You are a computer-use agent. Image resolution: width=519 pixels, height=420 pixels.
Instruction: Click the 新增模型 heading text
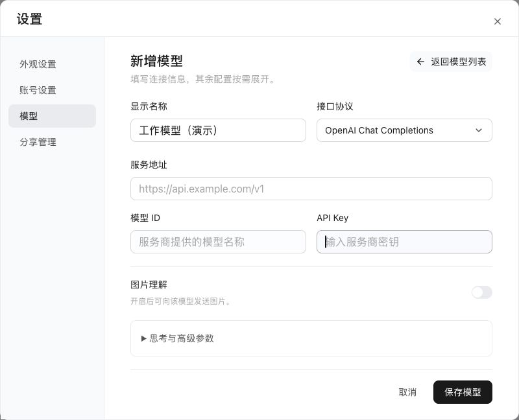(x=156, y=61)
